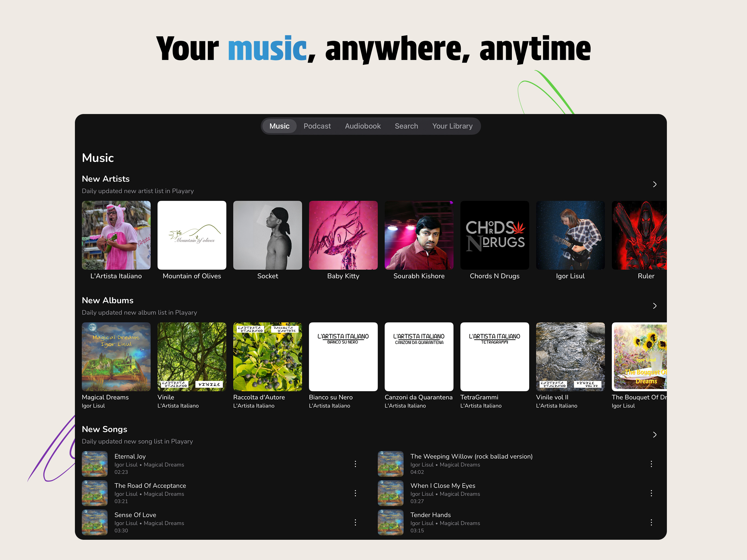The image size is (747, 560).
Task: Expand the New Albums section arrow
Action: [x=655, y=306]
